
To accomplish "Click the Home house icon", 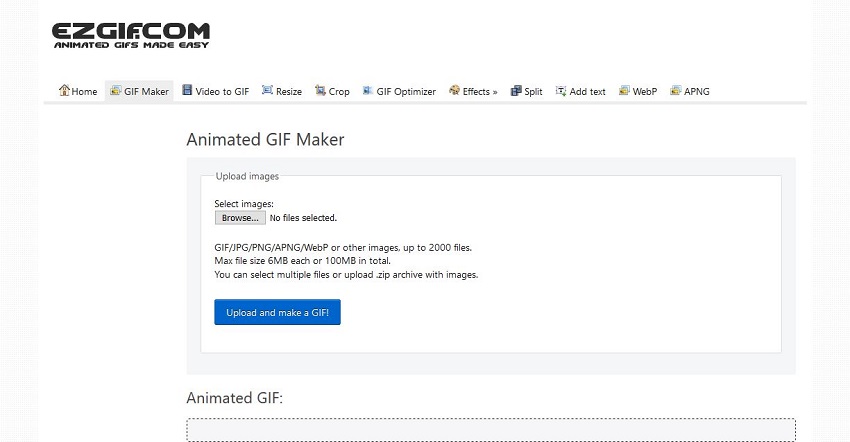I will click(x=65, y=91).
